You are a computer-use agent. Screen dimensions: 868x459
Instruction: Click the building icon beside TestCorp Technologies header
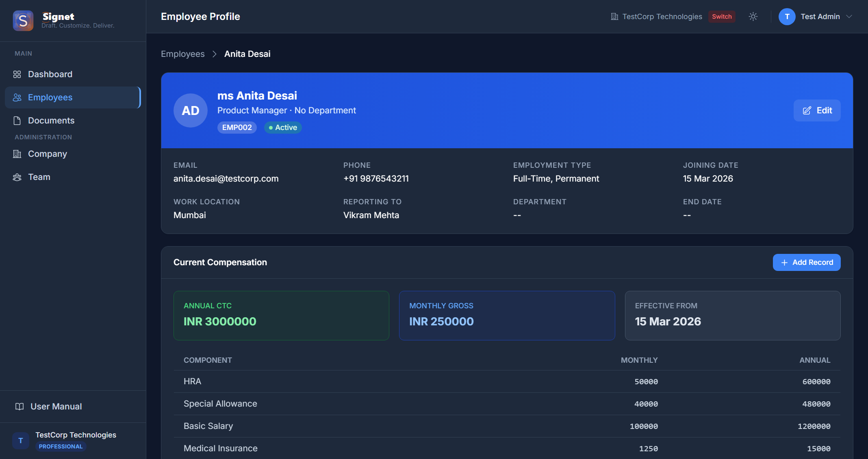coord(614,17)
